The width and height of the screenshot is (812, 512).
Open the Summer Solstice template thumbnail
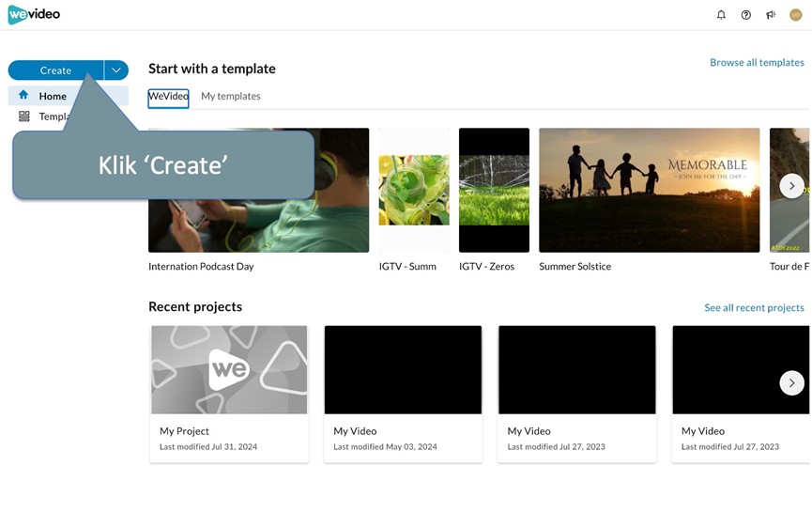pos(650,190)
